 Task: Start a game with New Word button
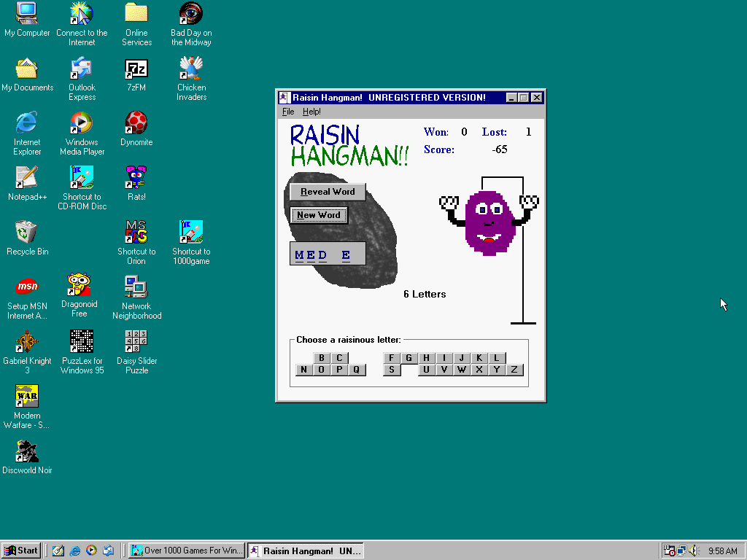(x=319, y=215)
